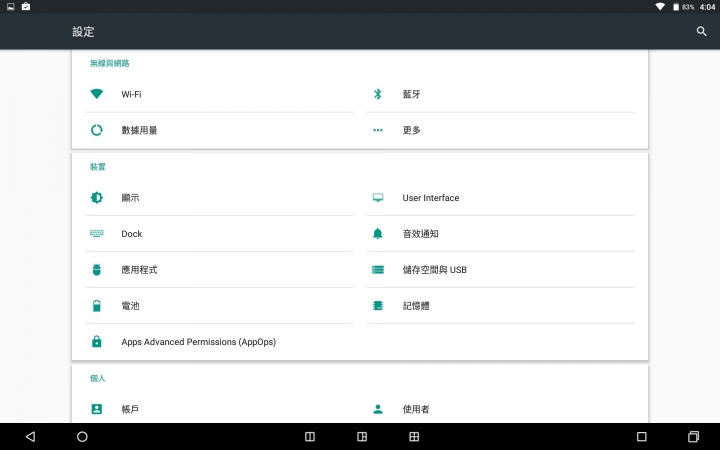Select the Dock keyboard icon
The width and height of the screenshot is (720, 450).
tap(96, 233)
